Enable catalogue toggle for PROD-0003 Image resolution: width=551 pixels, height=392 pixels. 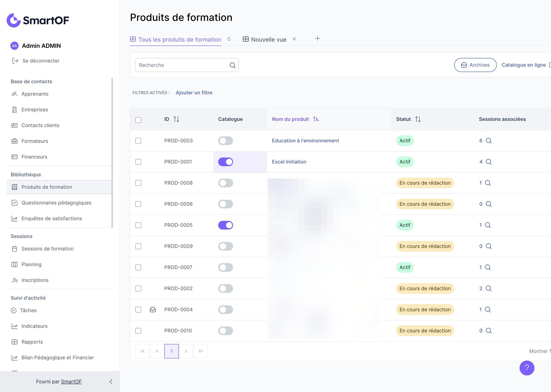click(225, 141)
